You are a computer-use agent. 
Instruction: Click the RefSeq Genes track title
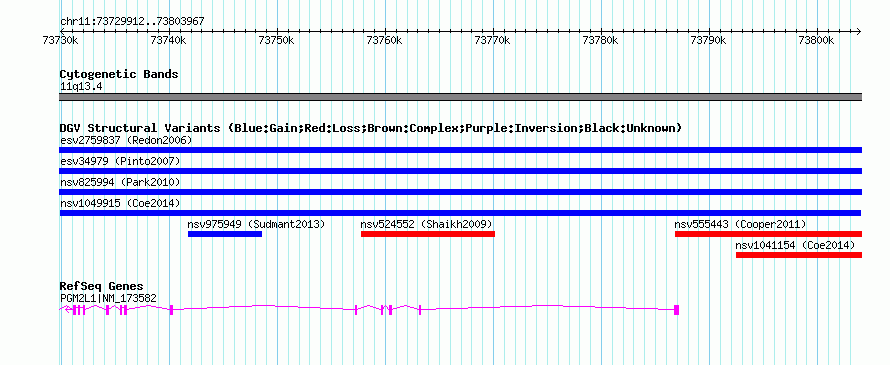102,286
